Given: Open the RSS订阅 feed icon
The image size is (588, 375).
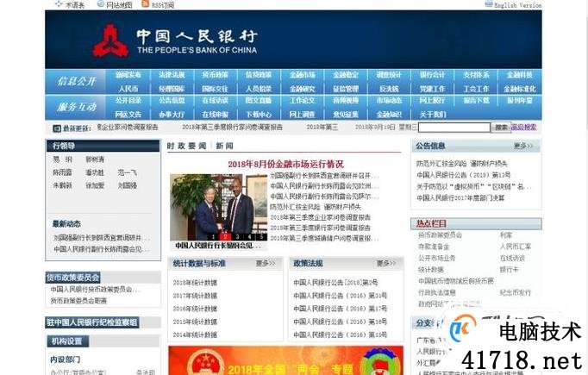Looking at the screenshot, I should [x=146, y=4].
